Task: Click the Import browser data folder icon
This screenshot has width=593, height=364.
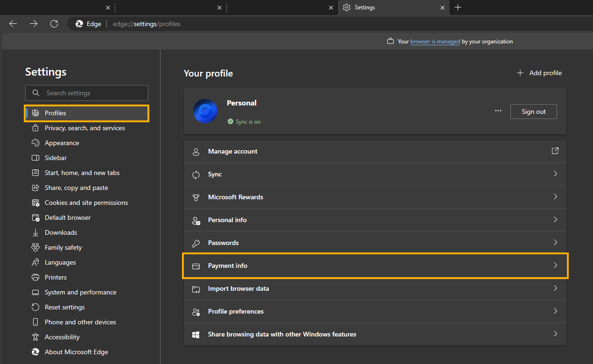Action: click(196, 289)
